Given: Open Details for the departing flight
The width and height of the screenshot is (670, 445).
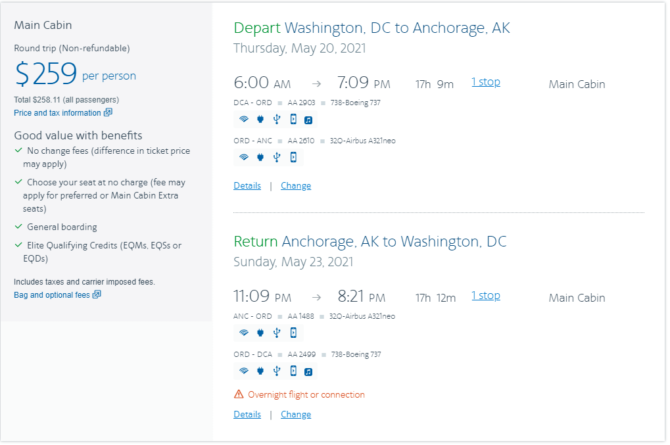Looking at the screenshot, I should coord(247,186).
